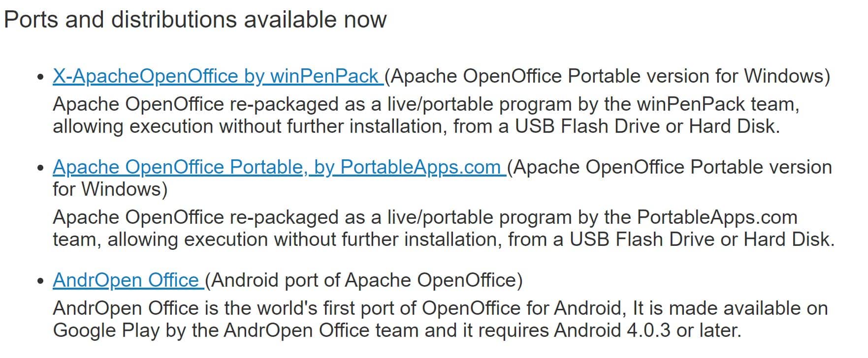868x358 pixels.
Task: Click the parenthetical text after the winPenPack link
Action: pos(607,76)
